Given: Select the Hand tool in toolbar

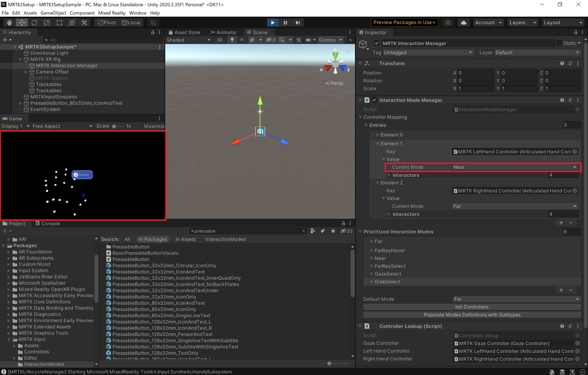Looking at the screenshot, I should 9,23.
